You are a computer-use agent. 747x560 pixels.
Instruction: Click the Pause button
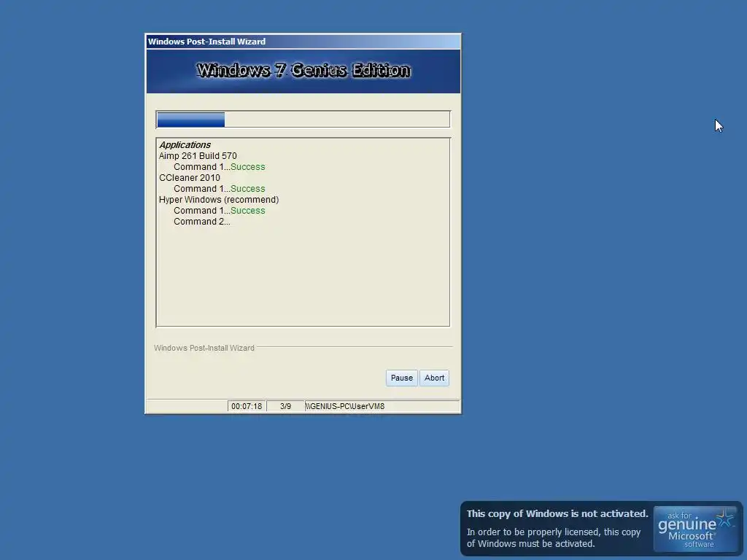coord(402,378)
